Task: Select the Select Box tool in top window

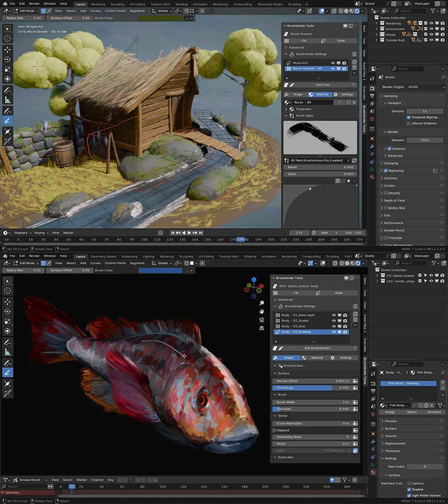Action: click(x=7, y=29)
